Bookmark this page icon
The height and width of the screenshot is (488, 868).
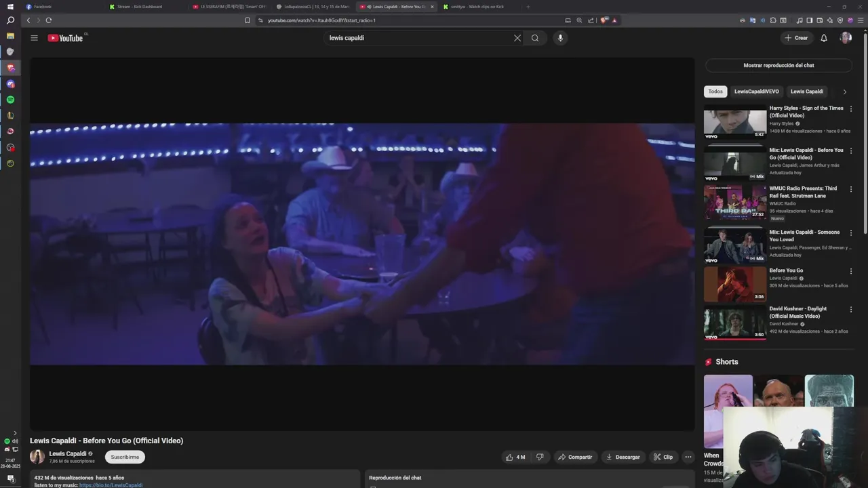[x=248, y=20]
